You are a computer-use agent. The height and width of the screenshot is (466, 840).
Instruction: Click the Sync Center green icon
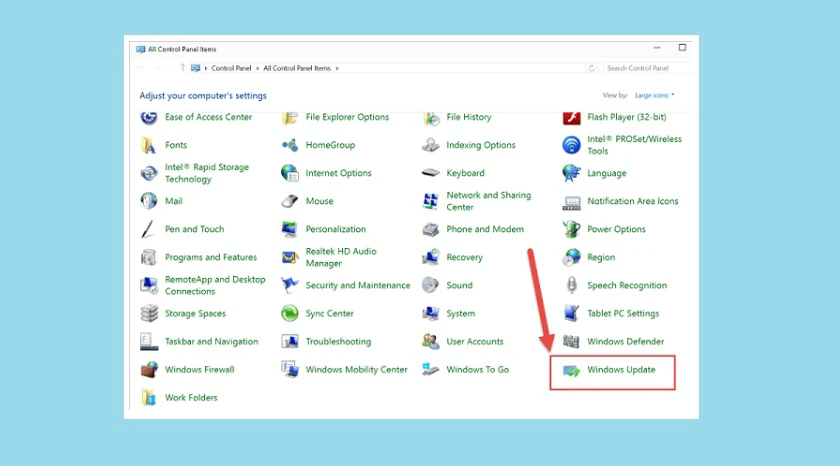click(x=290, y=313)
